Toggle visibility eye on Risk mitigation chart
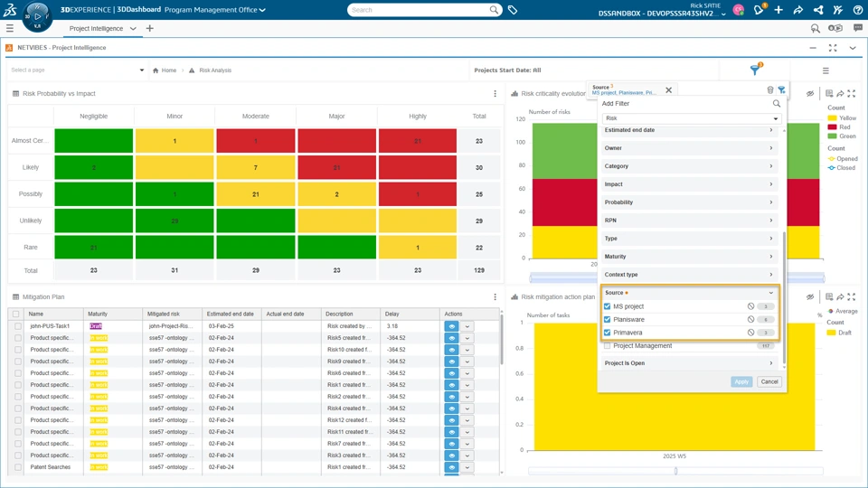Viewport: 868px width, 488px height. pos(810,296)
